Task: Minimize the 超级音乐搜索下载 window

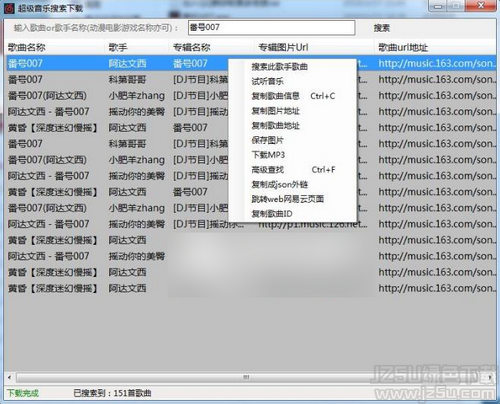Action: click(x=438, y=6)
